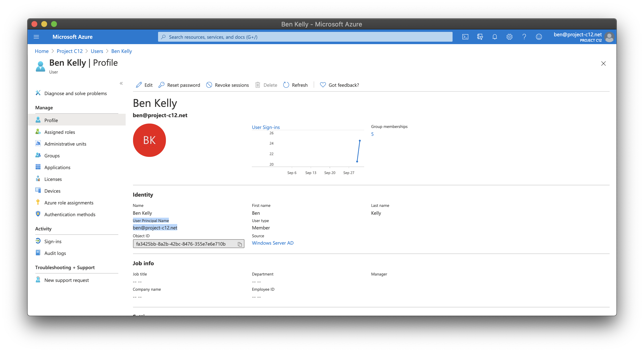Click Revoke sessions in the toolbar
Screen dimensions: 644x352
(x=228, y=85)
